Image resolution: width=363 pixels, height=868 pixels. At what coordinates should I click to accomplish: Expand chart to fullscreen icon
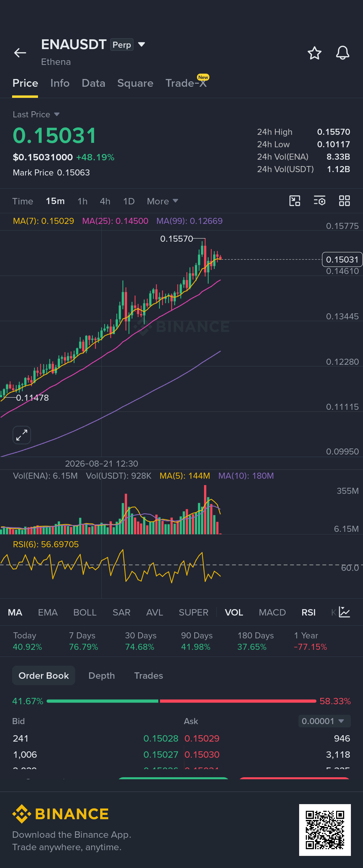pos(22,435)
